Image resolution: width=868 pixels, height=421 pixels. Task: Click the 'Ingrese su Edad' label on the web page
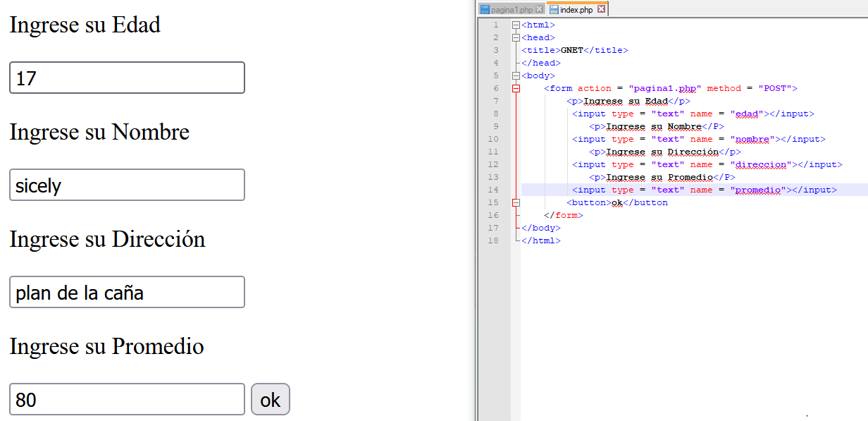tap(85, 25)
